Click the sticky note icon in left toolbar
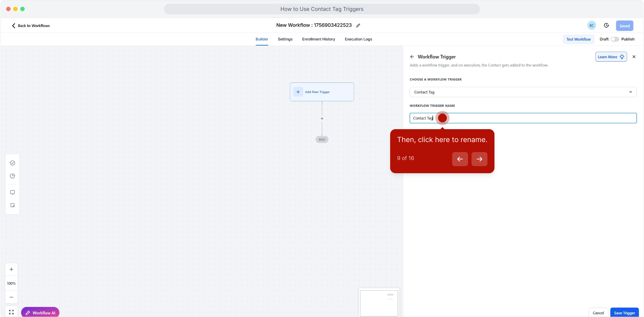Image resolution: width=644 pixels, height=317 pixels. (x=12, y=205)
